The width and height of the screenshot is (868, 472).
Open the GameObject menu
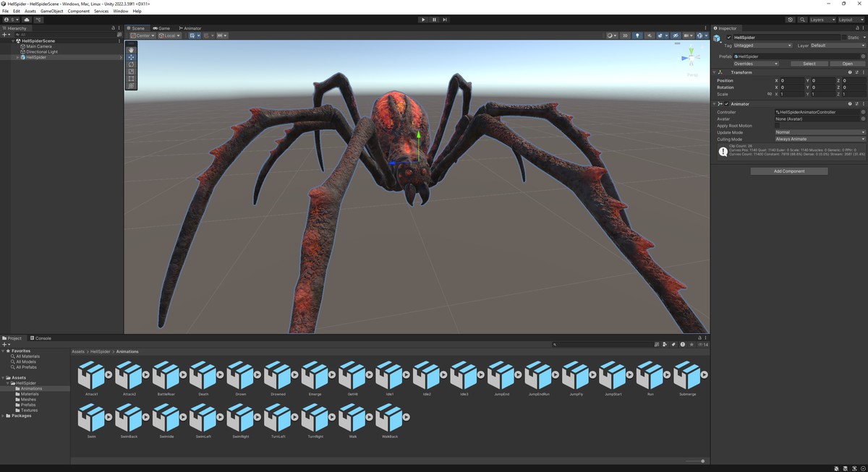click(x=52, y=11)
